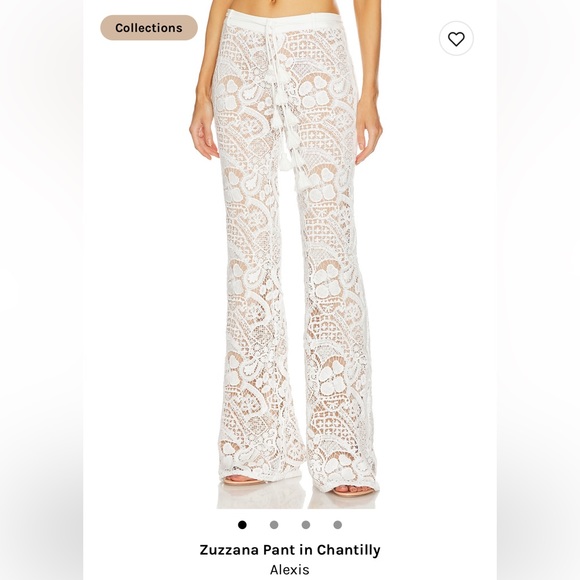Open the Zuzzana Pant in Chantilly title

coord(290,550)
